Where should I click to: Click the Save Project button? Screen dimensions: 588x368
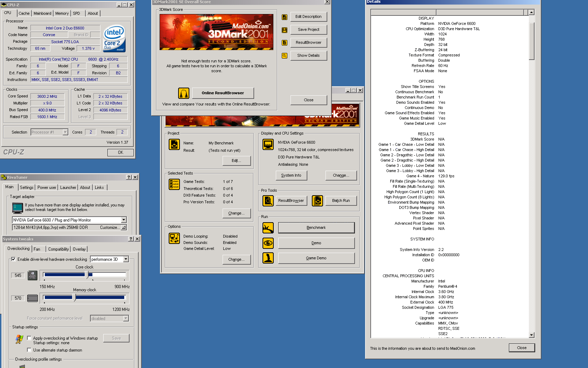coord(309,30)
